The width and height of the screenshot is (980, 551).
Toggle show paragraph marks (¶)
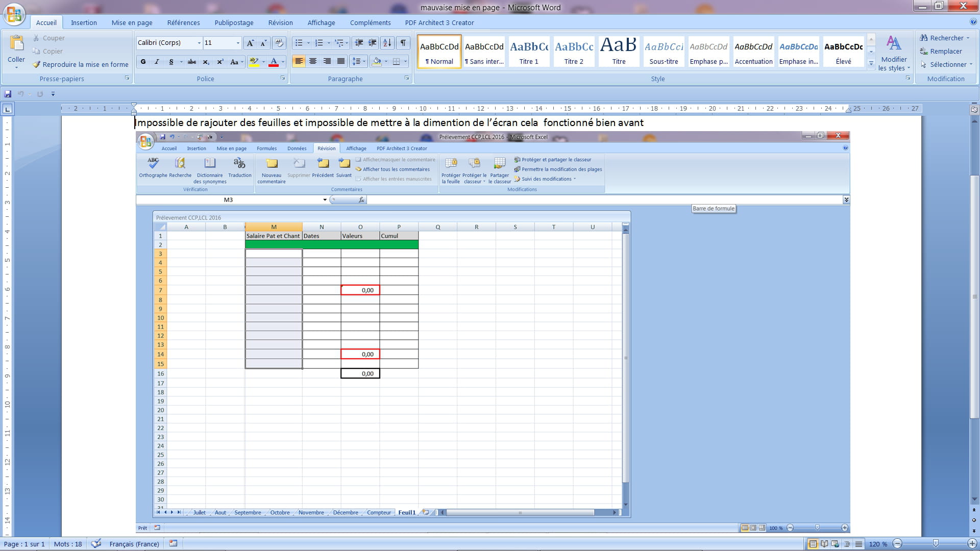pyautogui.click(x=403, y=43)
